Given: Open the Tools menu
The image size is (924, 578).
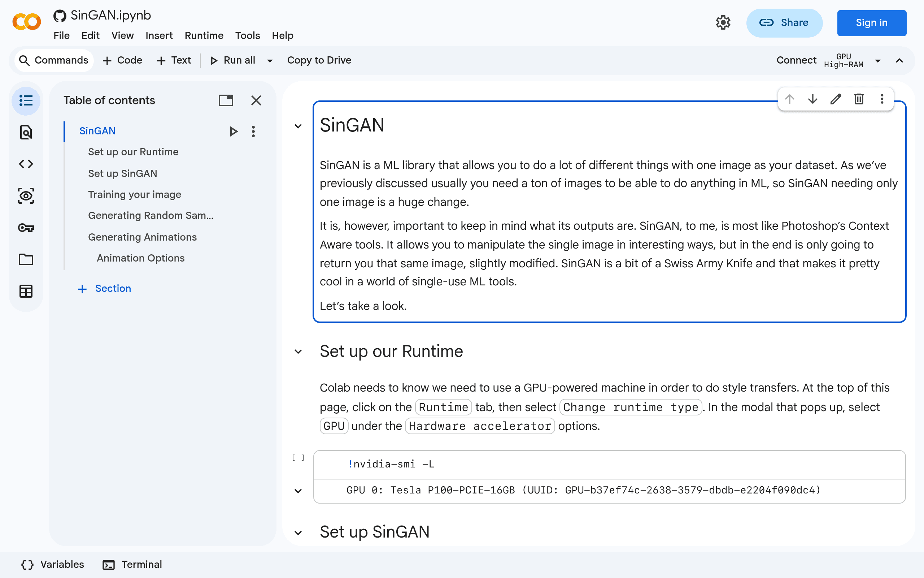Looking at the screenshot, I should [247, 35].
